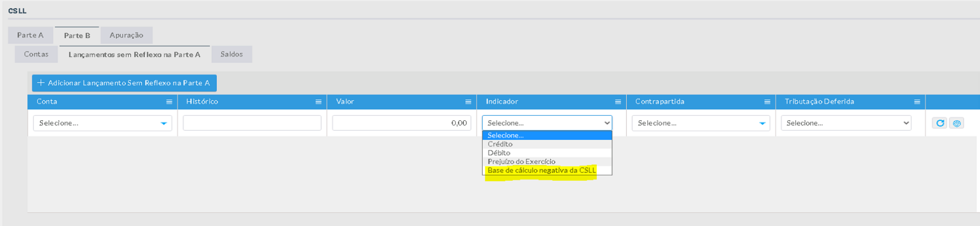Click the Conta column header
The image size is (980, 226).
(x=102, y=102)
